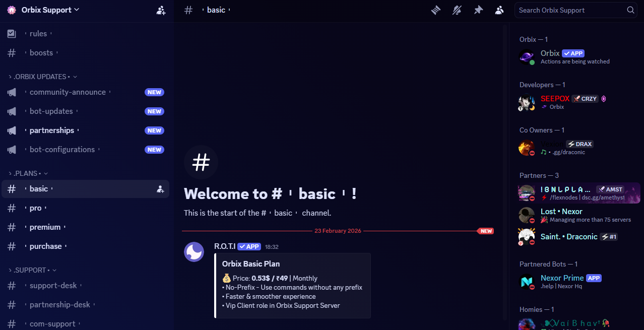644x330 pixels.
Task: Open the rules channel
Action: [85, 34]
